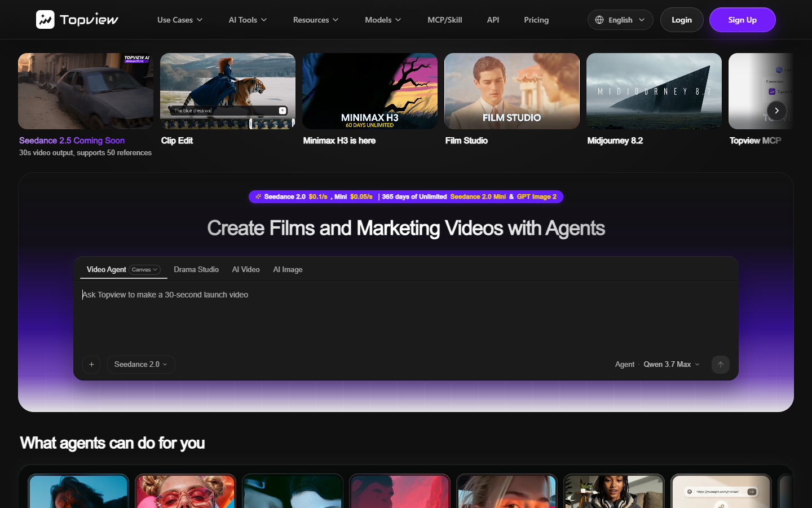This screenshot has width=812, height=508.
Task: Click the Login button
Action: pos(682,20)
